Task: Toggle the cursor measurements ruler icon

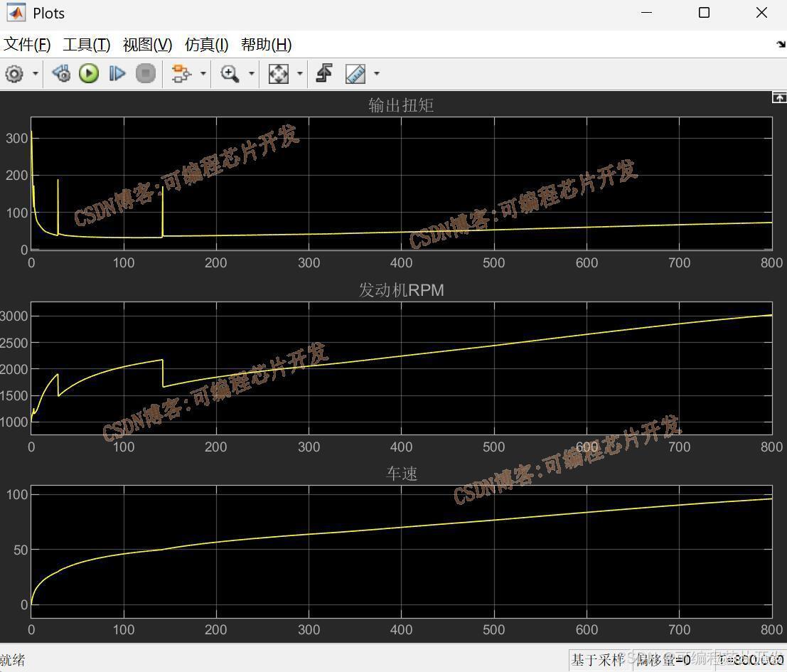Action: pos(355,74)
